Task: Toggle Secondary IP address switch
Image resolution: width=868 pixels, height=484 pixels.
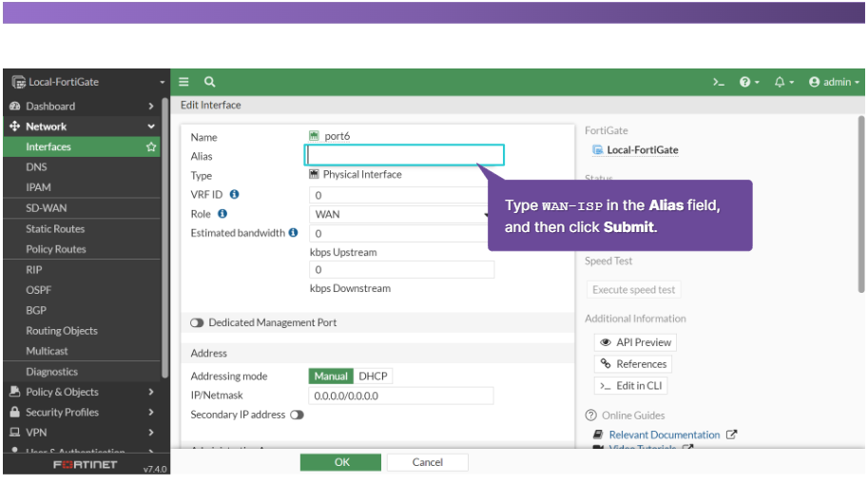Action: click(297, 415)
